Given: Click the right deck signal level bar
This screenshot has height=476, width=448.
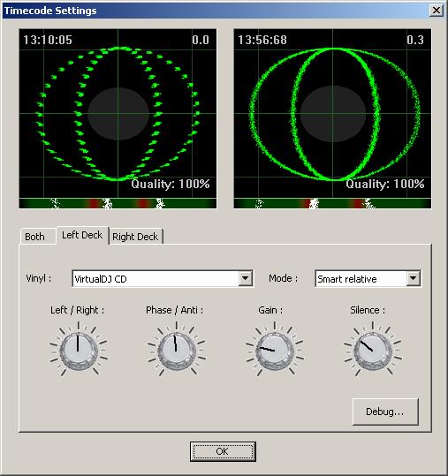Looking at the screenshot, I should pyautogui.click(x=332, y=203).
